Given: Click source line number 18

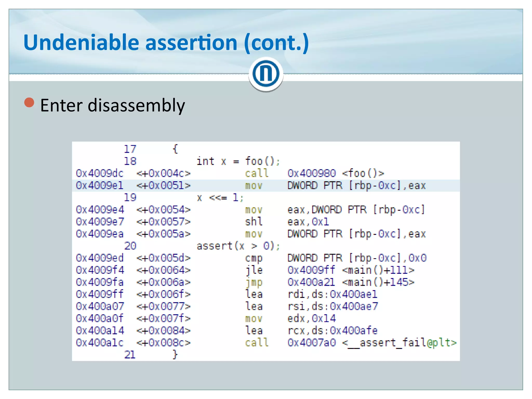Looking at the screenshot, I should 130,161.
